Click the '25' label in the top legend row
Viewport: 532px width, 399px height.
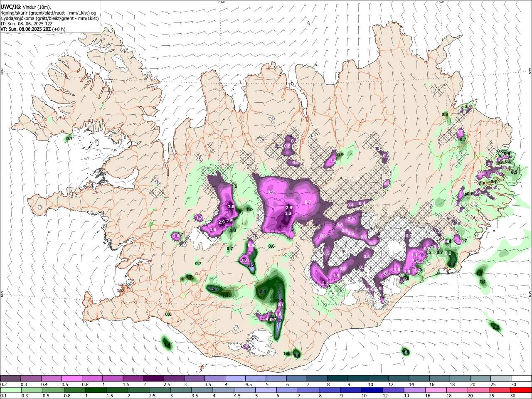(493, 384)
